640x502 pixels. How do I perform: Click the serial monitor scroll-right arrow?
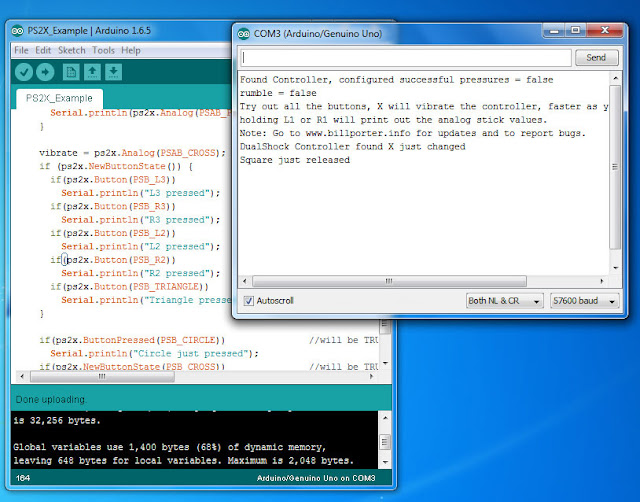pos(602,281)
